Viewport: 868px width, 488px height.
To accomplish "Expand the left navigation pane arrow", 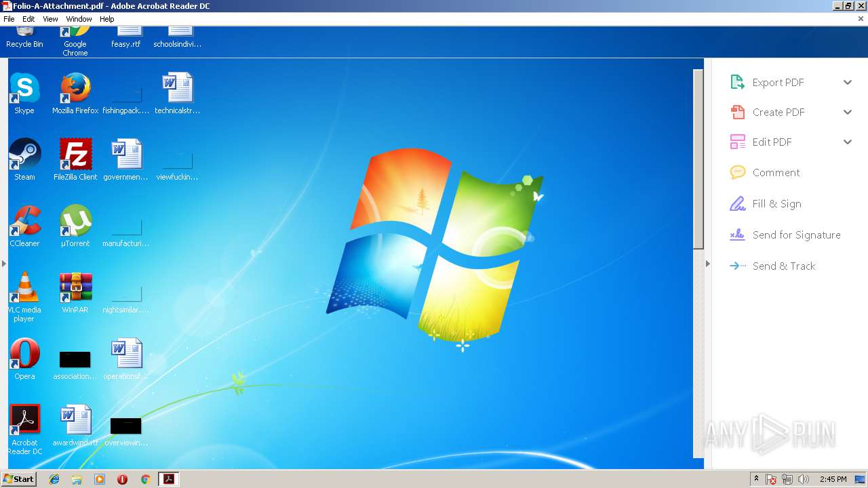I will pyautogui.click(x=3, y=264).
